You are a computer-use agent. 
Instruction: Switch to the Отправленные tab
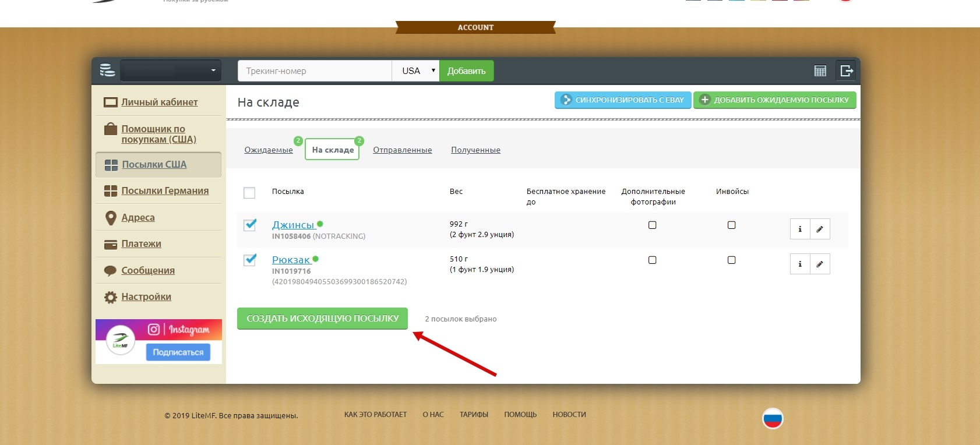click(402, 150)
